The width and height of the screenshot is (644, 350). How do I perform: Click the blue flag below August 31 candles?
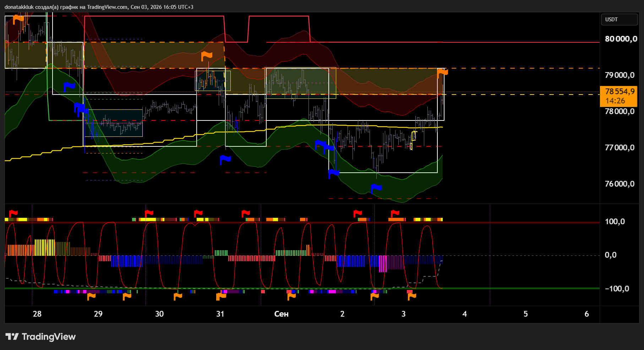225,160
